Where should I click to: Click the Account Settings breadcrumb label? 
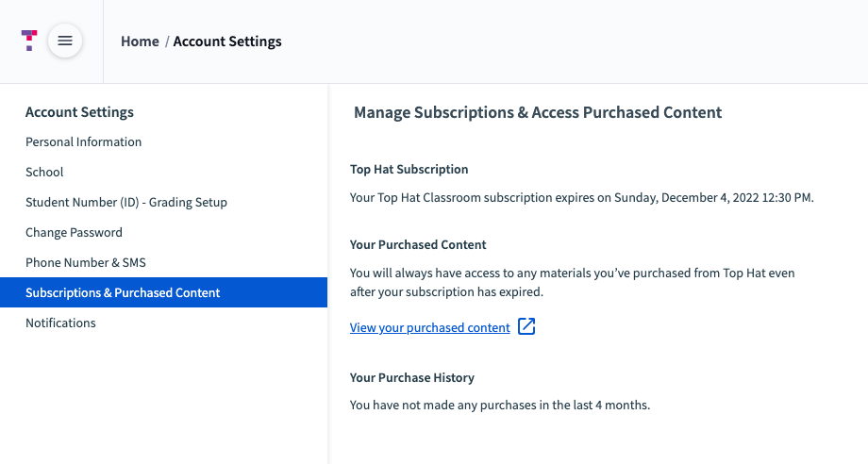tap(227, 41)
